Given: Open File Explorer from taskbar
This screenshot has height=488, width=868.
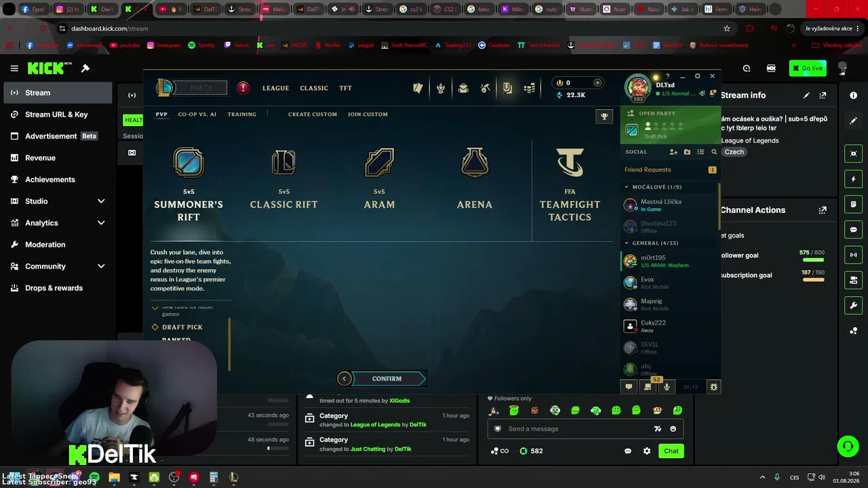Looking at the screenshot, I should [x=114, y=478].
